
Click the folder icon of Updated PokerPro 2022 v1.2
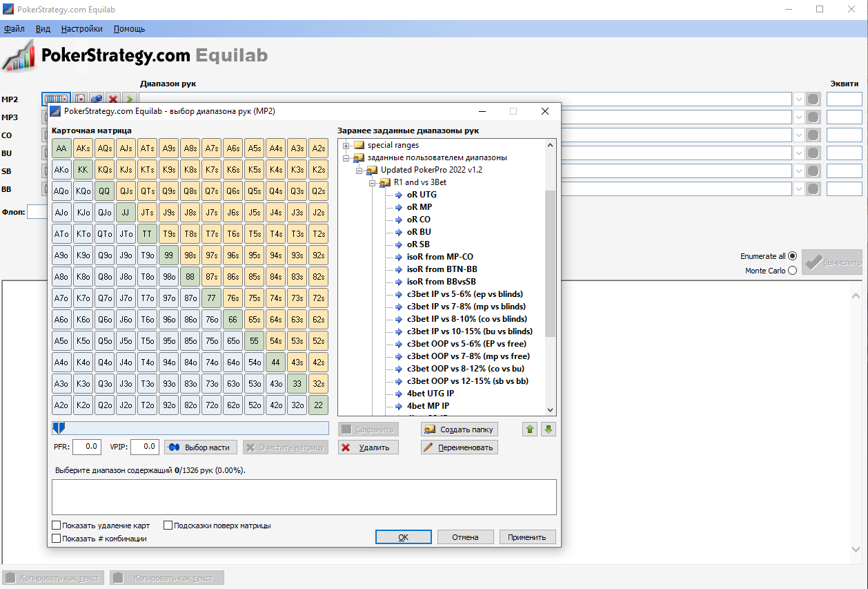[372, 170]
